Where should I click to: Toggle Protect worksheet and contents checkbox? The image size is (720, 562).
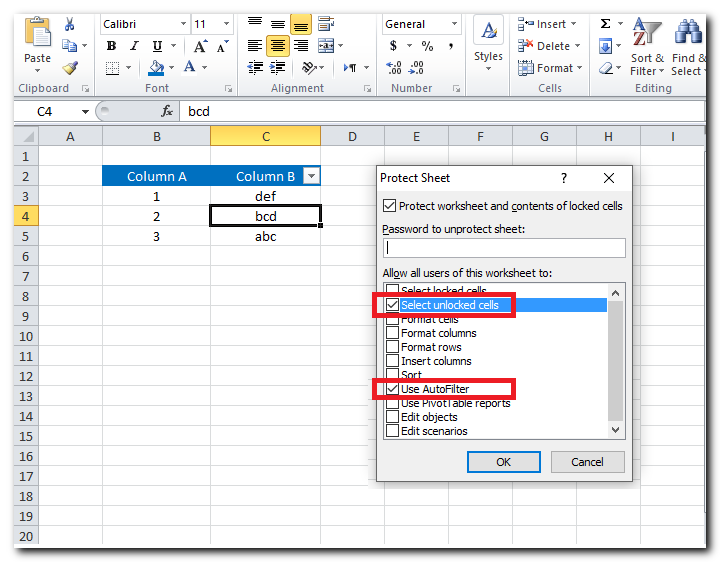tap(389, 206)
